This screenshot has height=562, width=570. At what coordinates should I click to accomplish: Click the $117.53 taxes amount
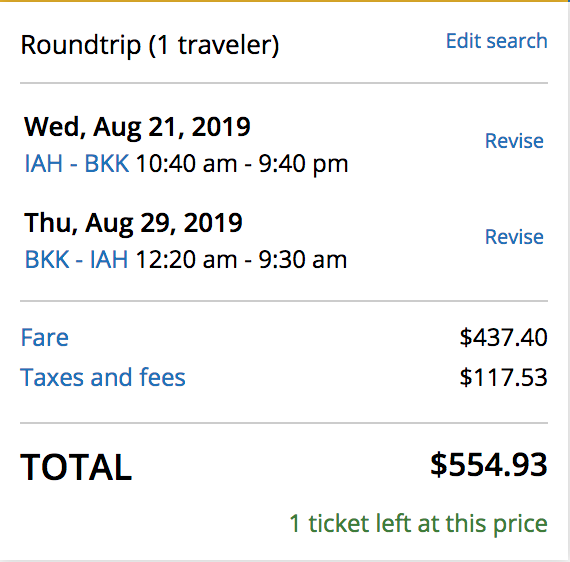(503, 377)
